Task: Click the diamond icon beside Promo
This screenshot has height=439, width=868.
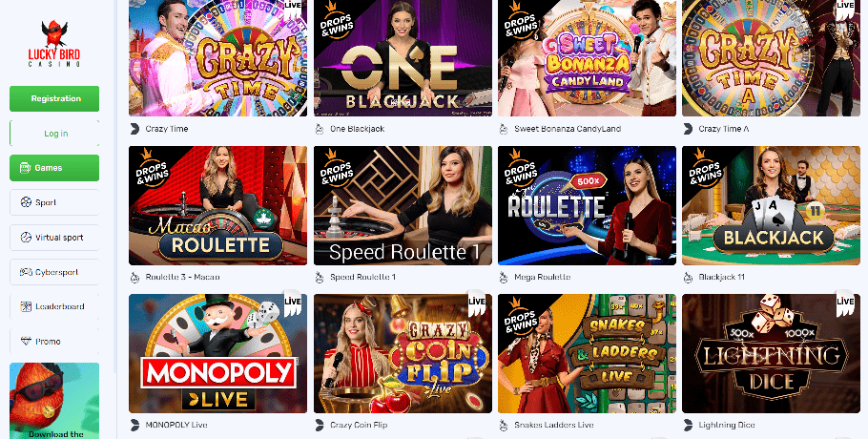Action: point(26,342)
